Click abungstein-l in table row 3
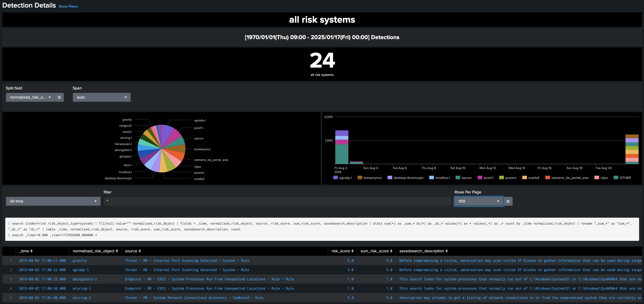Image resolution: width=644 pixels, height=304 pixels. point(85,279)
